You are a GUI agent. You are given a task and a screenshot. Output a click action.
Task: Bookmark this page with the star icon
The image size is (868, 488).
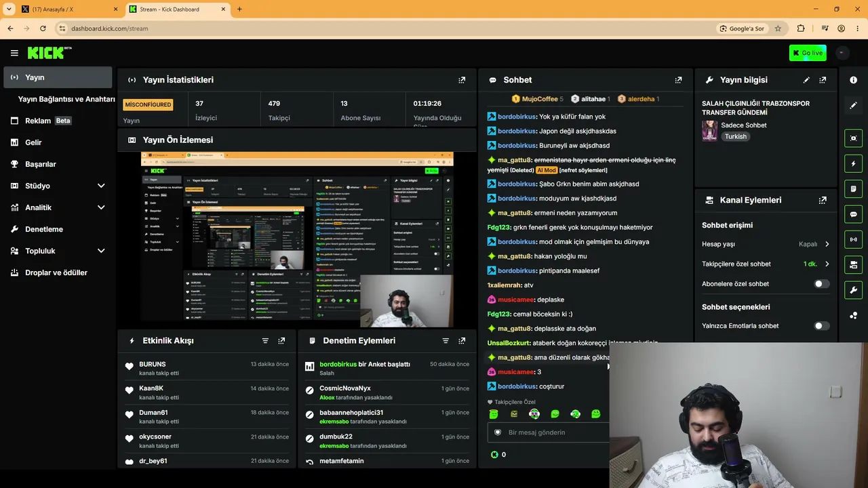click(x=778, y=28)
